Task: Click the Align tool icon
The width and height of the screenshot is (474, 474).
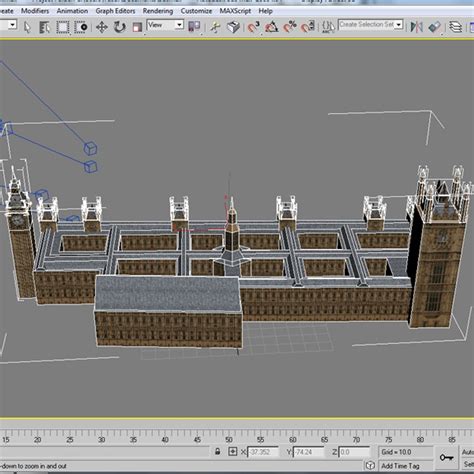Action: coord(435,27)
